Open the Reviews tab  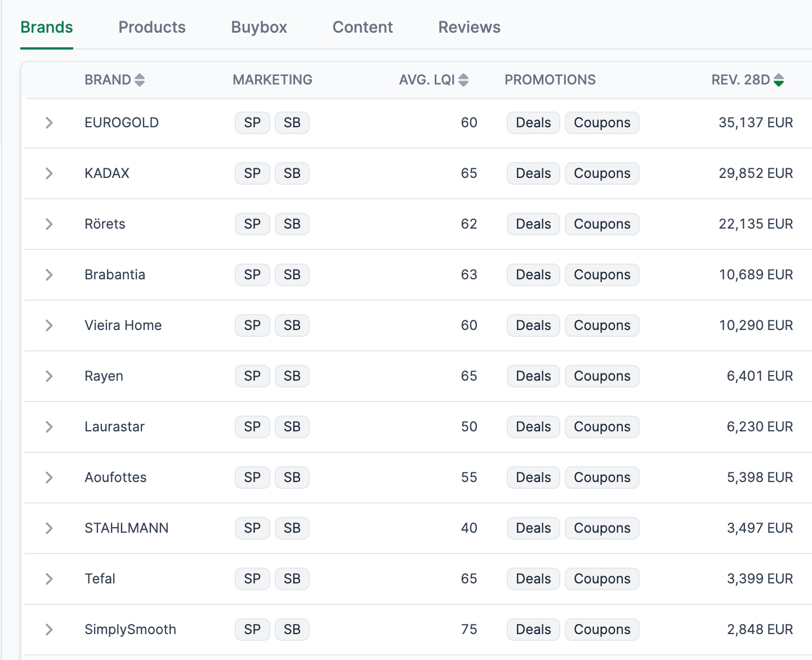point(469,27)
